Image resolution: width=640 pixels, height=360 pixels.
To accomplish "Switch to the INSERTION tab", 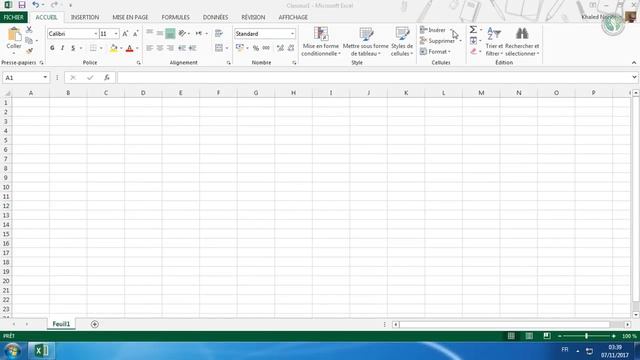I will point(85,17).
